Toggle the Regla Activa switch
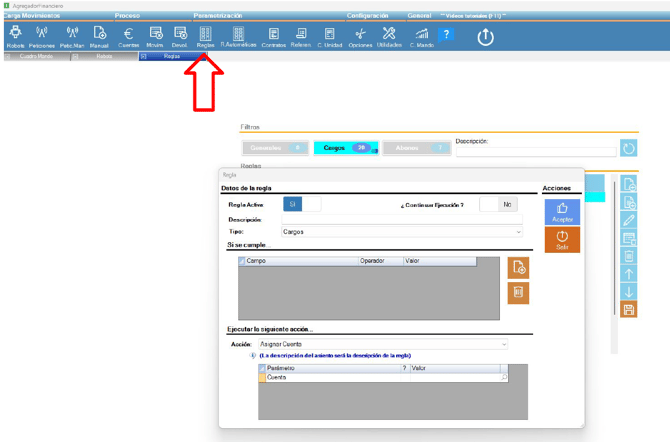Screen dimensions: 670x442 click(302, 204)
